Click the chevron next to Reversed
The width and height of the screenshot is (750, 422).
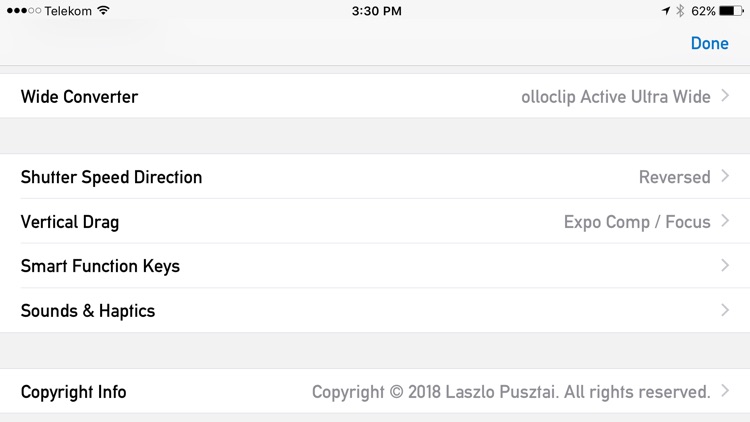(725, 176)
